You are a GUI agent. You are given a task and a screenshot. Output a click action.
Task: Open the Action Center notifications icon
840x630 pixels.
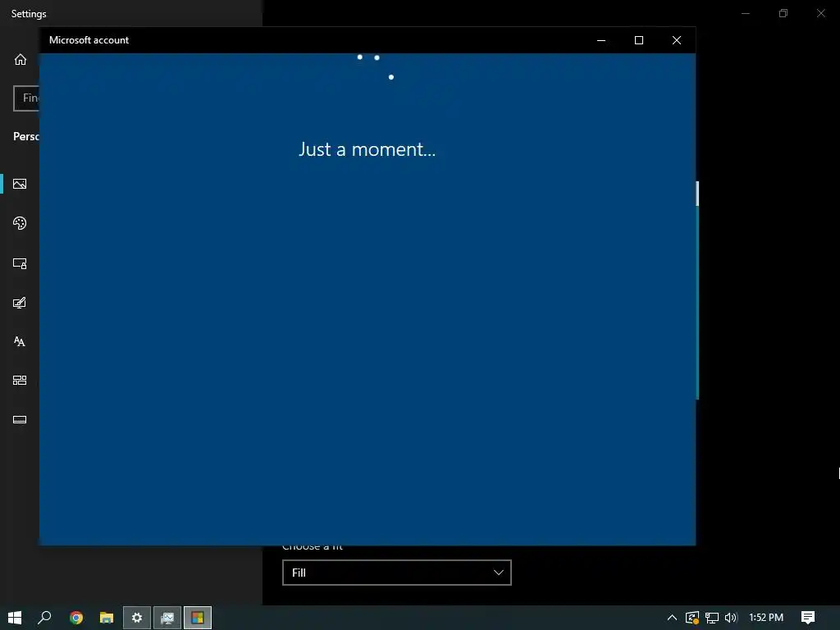pyautogui.click(x=808, y=618)
